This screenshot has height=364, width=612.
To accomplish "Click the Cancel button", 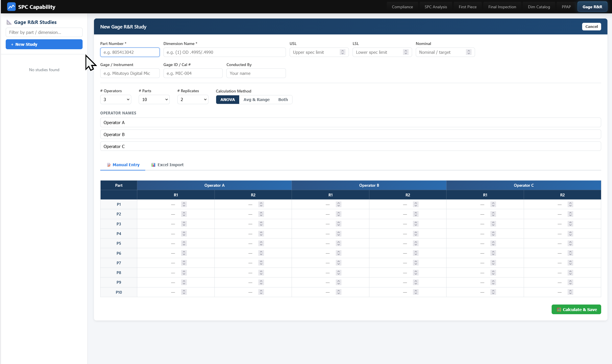I will click(x=591, y=26).
